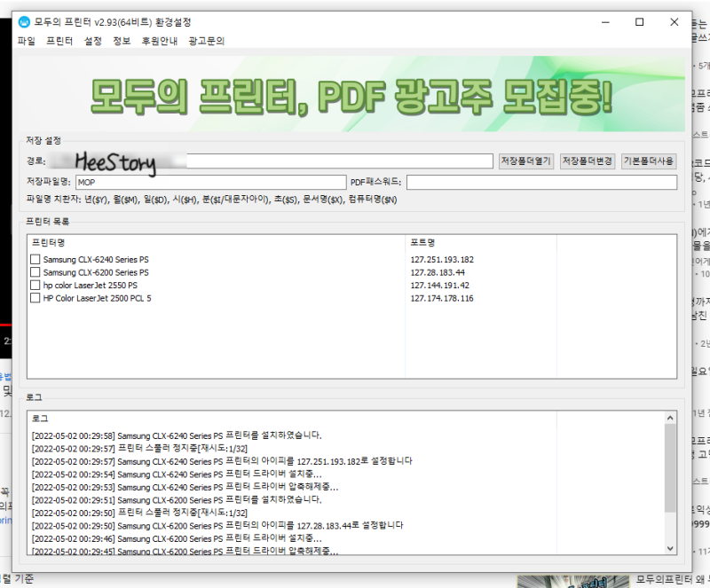Click the 모두의 프린터 PDF 광고주 모집중 banner
The image size is (710, 588).
click(x=351, y=94)
